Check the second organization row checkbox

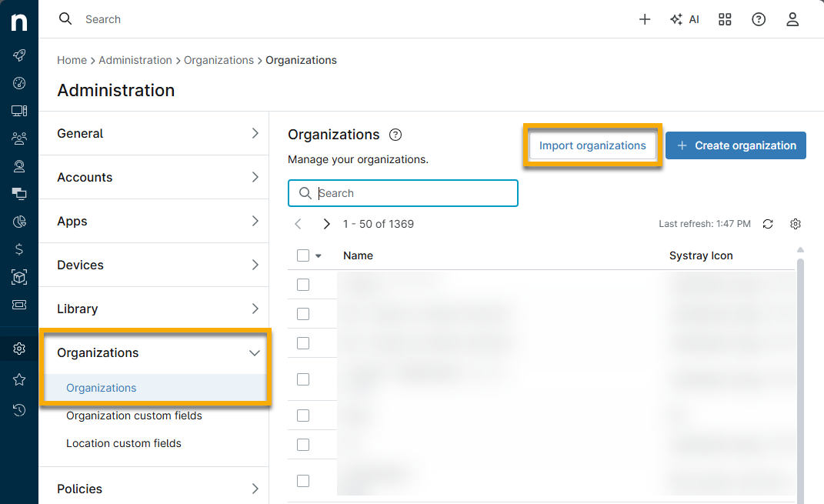click(302, 313)
